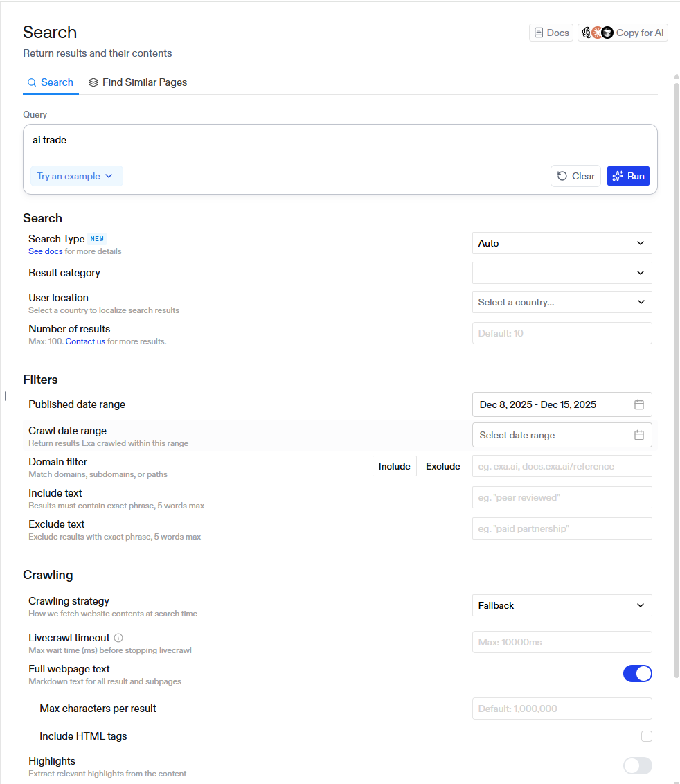680x784 pixels.
Task: Click the page vertical scrollbar
Action: tap(676, 374)
